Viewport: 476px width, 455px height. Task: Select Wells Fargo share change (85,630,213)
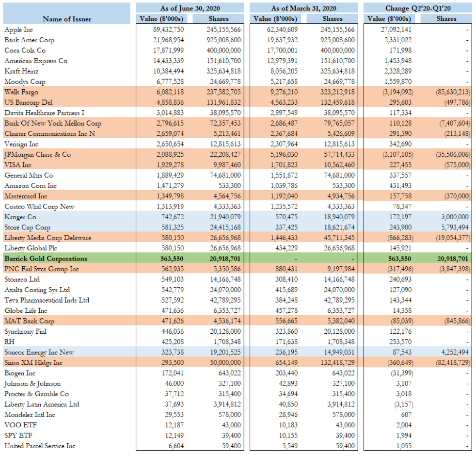click(453, 92)
